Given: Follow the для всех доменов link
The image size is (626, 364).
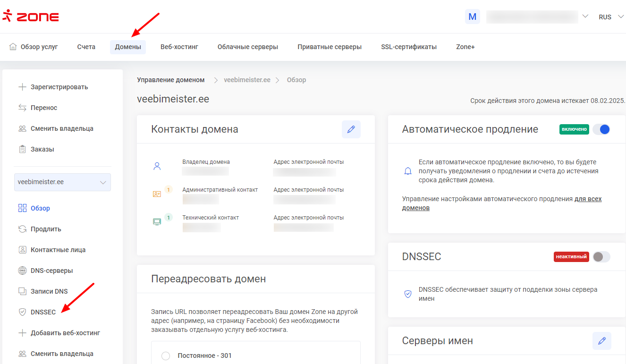Looking at the screenshot, I should point(588,199).
